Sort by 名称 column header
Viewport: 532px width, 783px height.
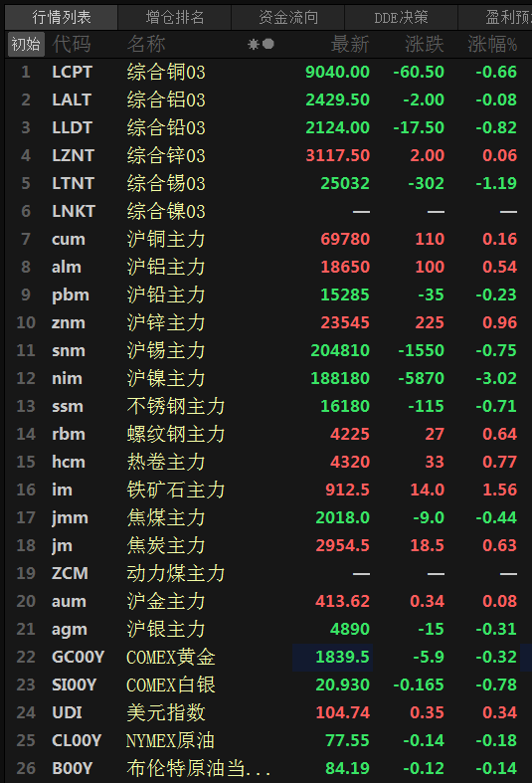point(146,45)
